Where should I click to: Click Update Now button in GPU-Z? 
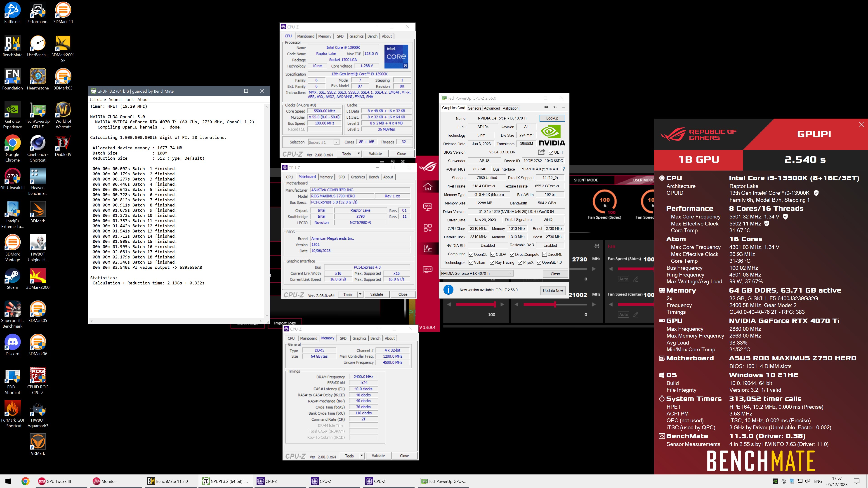pyautogui.click(x=553, y=291)
